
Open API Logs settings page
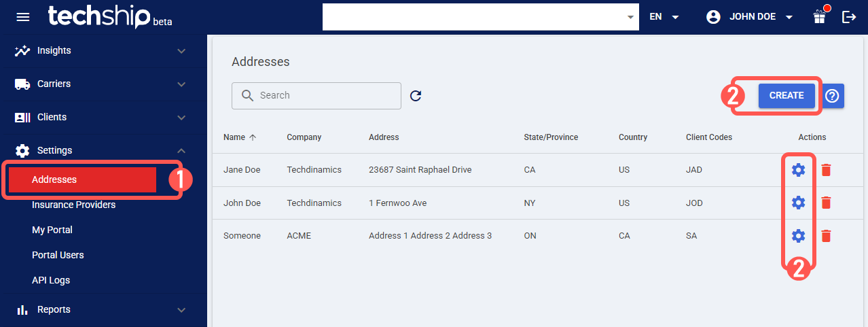pyautogui.click(x=51, y=280)
